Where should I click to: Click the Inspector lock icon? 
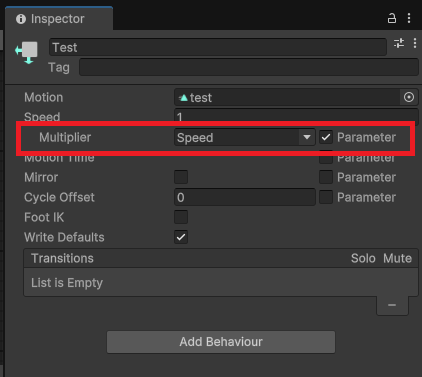[392, 18]
